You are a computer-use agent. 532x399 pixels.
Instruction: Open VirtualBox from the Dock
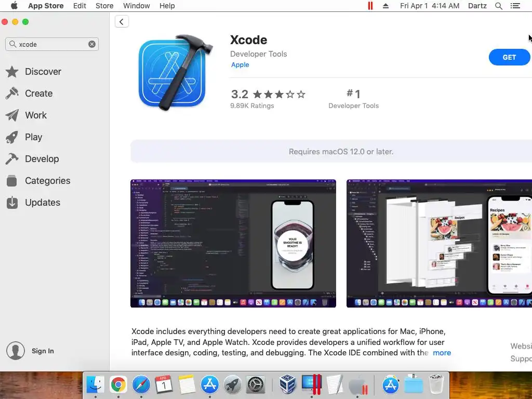[288, 384]
